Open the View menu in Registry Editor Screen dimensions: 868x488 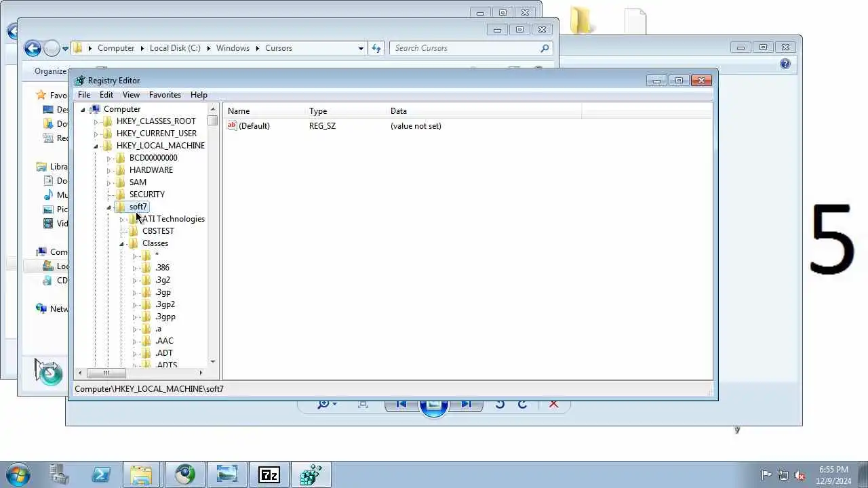click(x=131, y=95)
